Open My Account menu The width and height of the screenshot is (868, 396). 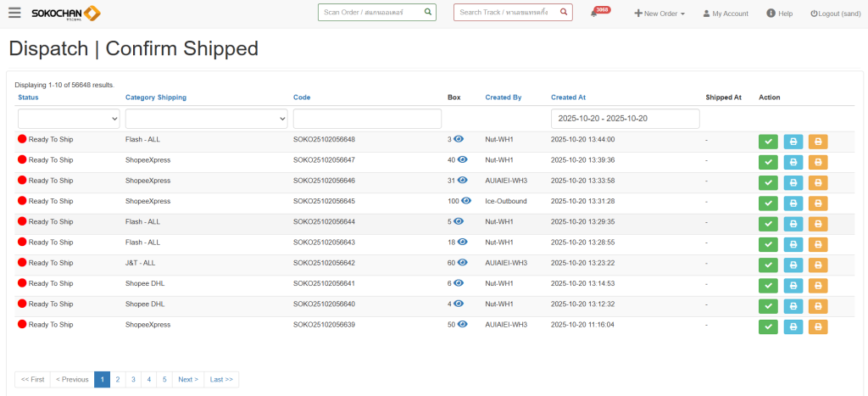click(726, 14)
